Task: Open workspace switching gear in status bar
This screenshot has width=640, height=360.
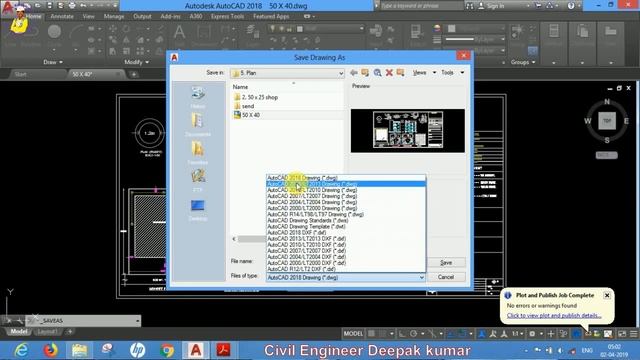Action: point(532,334)
